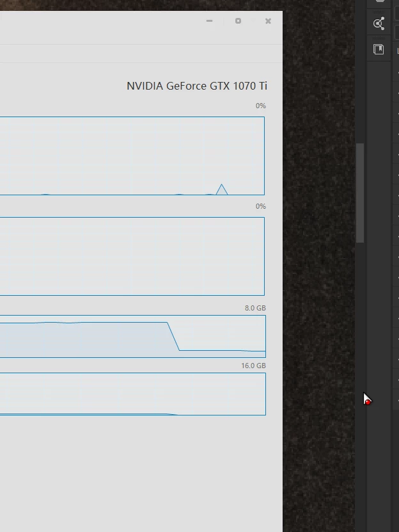This screenshot has width=399, height=532.
Task: Close the GPU performance window
Action: coord(268,21)
